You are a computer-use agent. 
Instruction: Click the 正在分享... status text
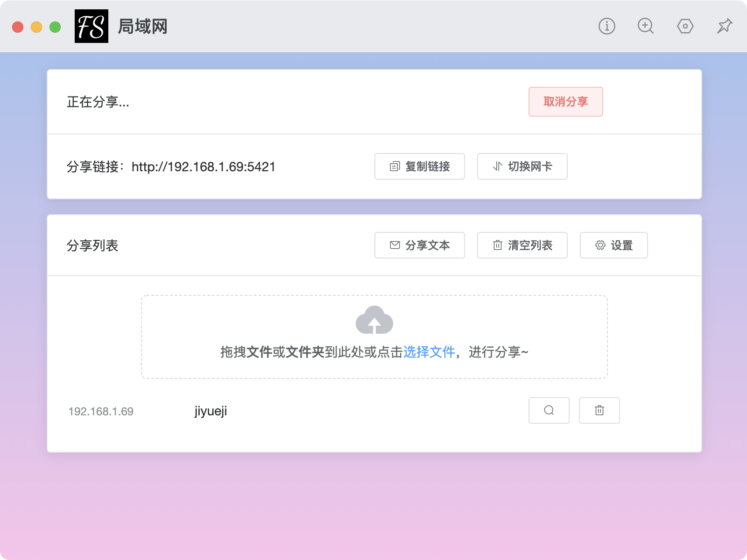(98, 102)
